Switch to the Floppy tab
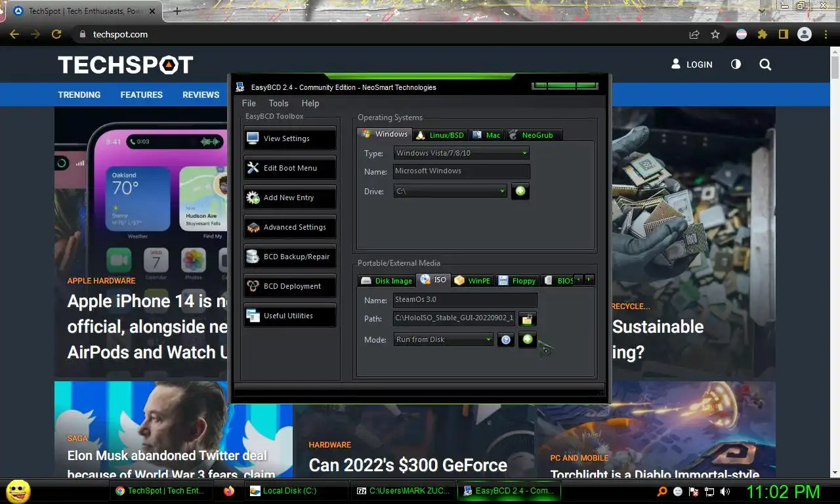 pos(517,281)
